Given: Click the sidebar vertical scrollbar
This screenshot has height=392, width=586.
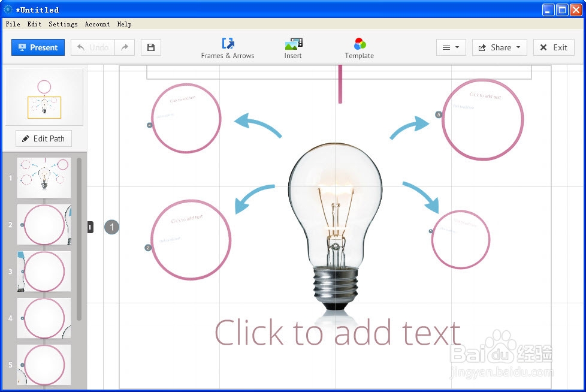Looking at the screenshot, I should tap(79, 239).
